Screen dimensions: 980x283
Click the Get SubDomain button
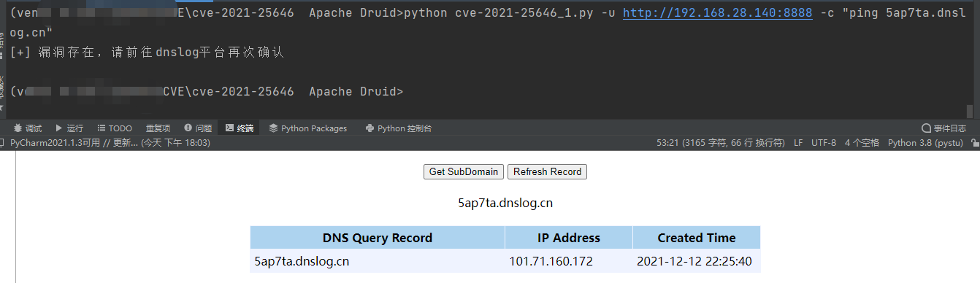coord(464,172)
